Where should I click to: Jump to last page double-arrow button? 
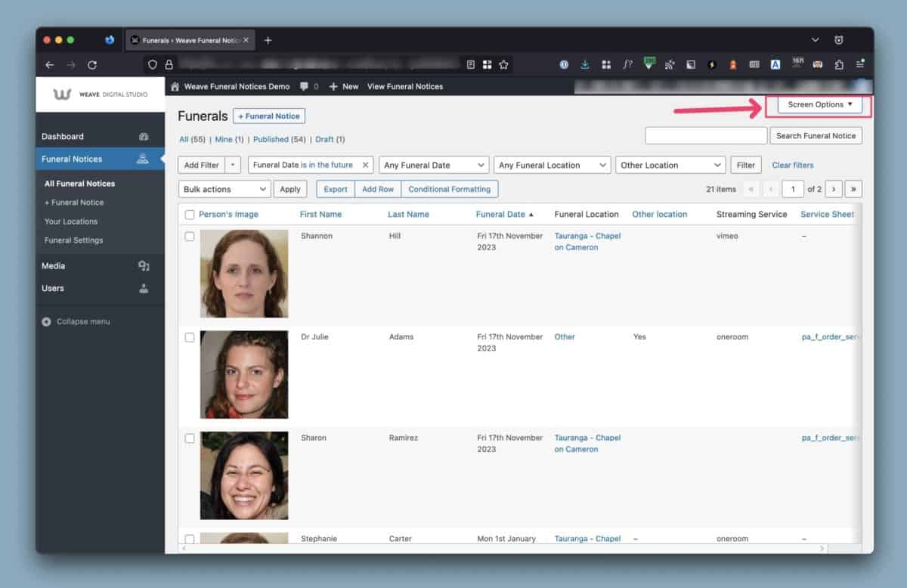pyautogui.click(x=853, y=189)
